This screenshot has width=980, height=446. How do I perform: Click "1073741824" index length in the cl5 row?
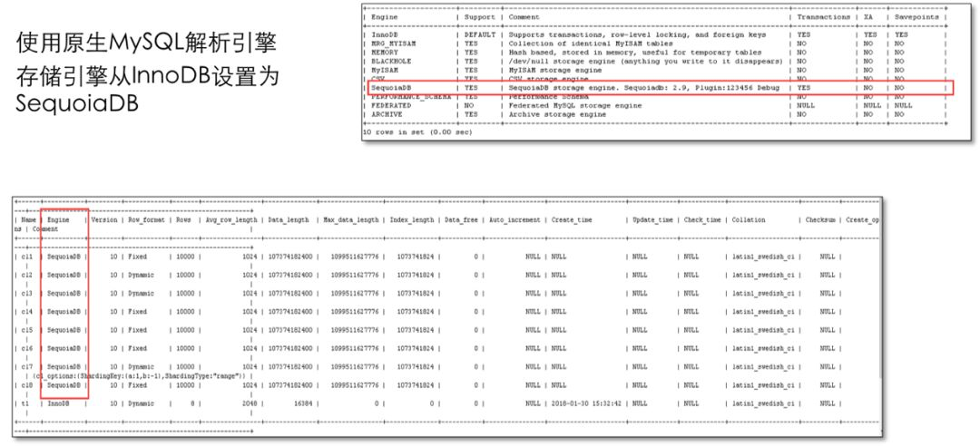pyautogui.click(x=416, y=330)
